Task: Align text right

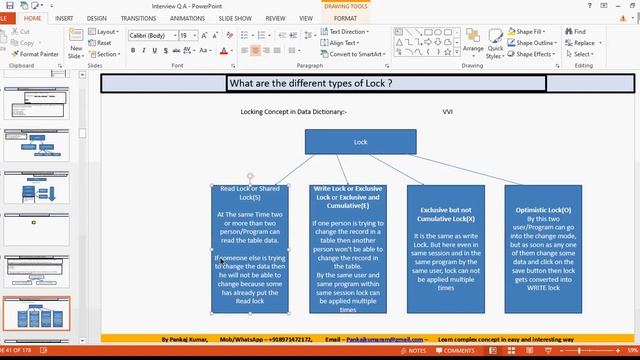Action: (x=266, y=51)
